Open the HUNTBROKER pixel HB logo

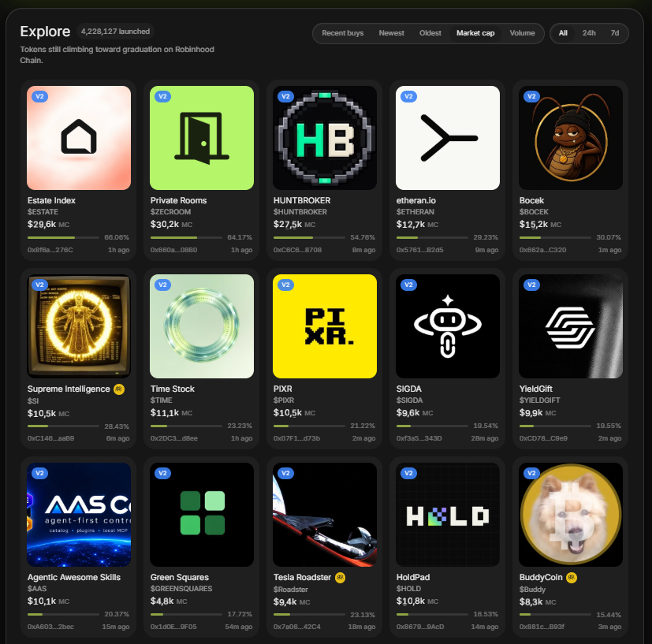pyautogui.click(x=325, y=138)
